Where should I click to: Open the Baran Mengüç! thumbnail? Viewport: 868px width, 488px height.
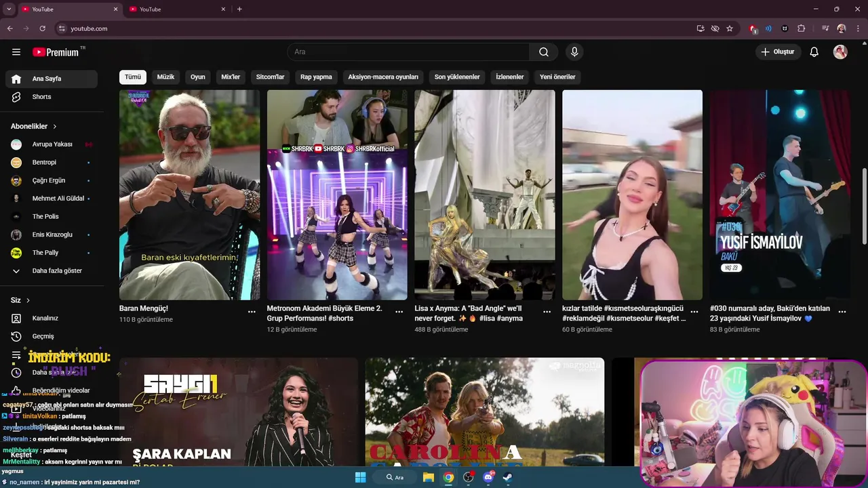coord(189,195)
